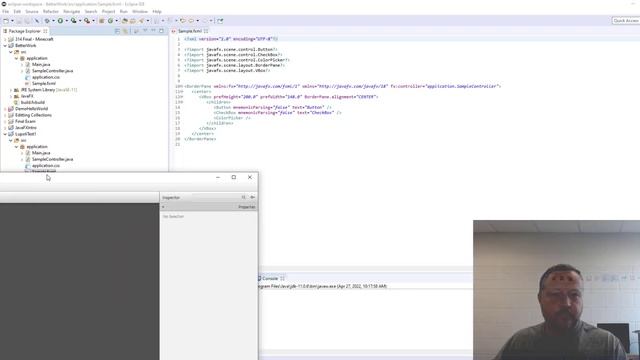The width and height of the screenshot is (640, 360).
Task: Open the Source menu
Action: pyautogui.click(x=31, y=11)
